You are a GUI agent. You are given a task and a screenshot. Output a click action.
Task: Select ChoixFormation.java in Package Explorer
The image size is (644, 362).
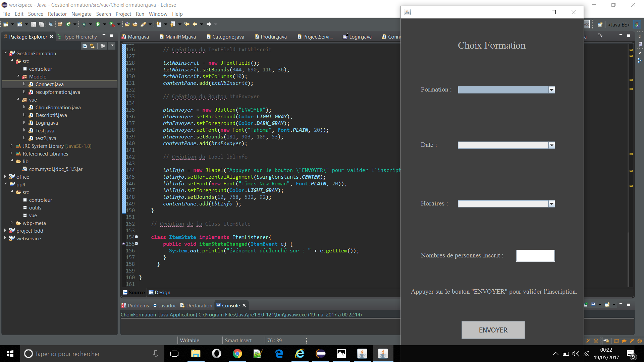point(58,107)
